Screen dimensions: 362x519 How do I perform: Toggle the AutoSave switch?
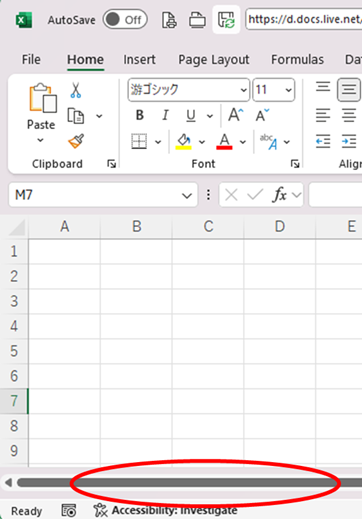tap(125, 20)
